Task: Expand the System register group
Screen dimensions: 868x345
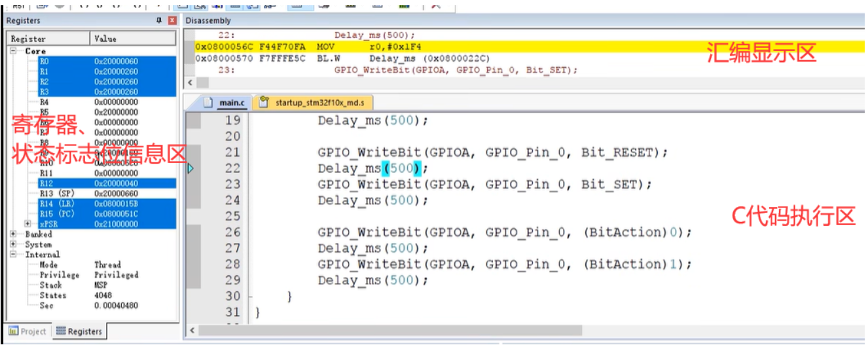Action: [13, 244]
